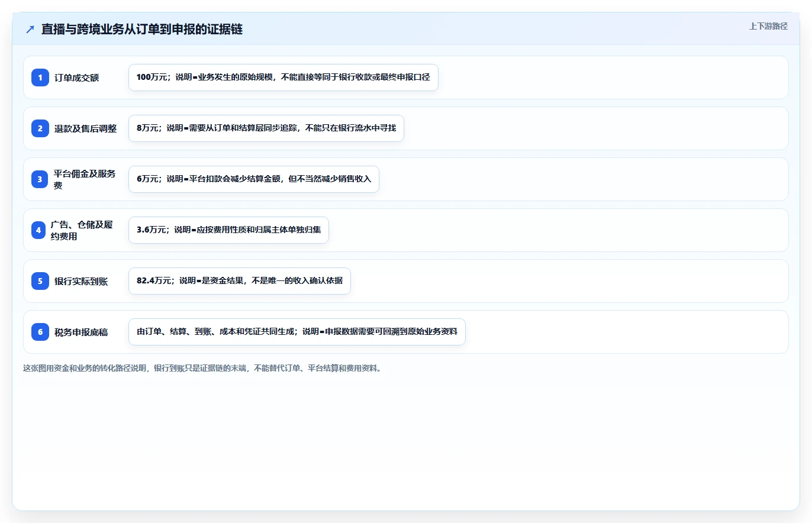This screenshot has height=523, width=812.
Task: Open the 由订单、结算、到账 description box
Action: tap(297, 332)
